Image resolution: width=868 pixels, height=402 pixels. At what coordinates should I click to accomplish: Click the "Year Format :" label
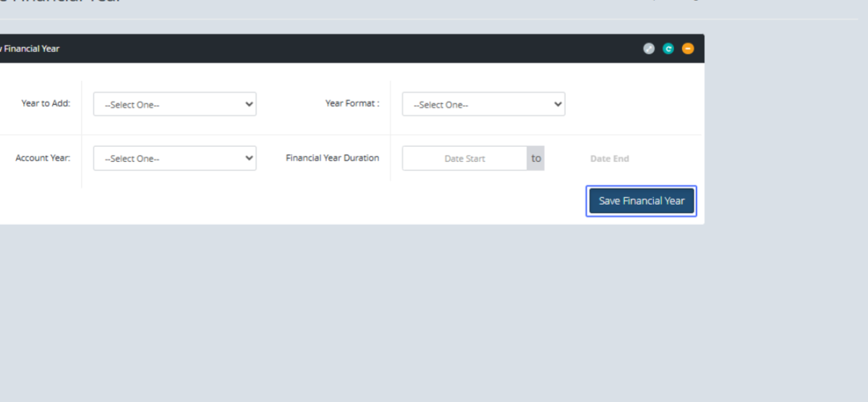(x=352, y=103)
